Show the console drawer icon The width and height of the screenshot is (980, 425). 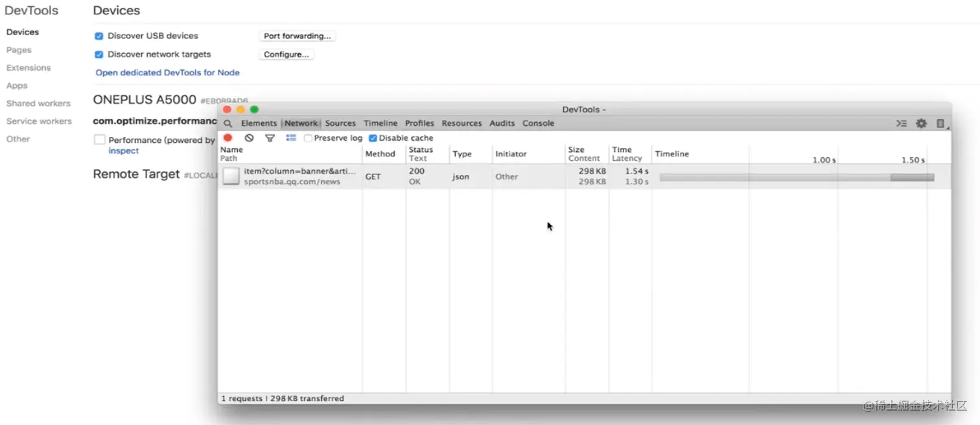tap(901, 123)
